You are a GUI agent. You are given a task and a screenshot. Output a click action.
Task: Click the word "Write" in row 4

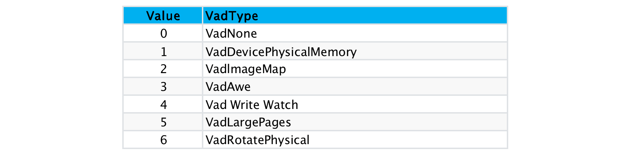coord(245,105)
